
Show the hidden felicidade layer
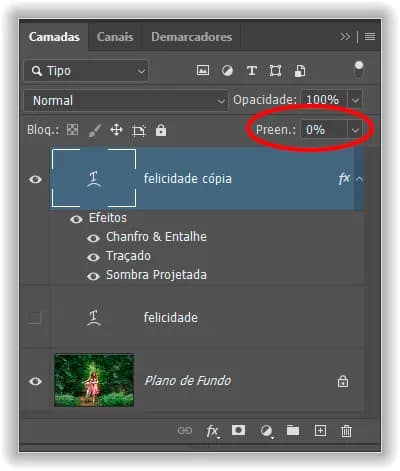pos(34,318)
